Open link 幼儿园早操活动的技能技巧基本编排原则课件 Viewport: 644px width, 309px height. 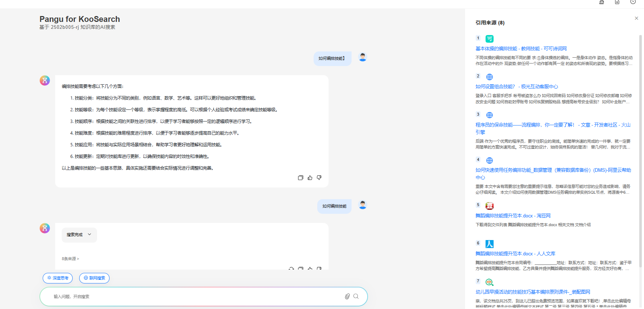pyautogui.click(x=533, y=292)
